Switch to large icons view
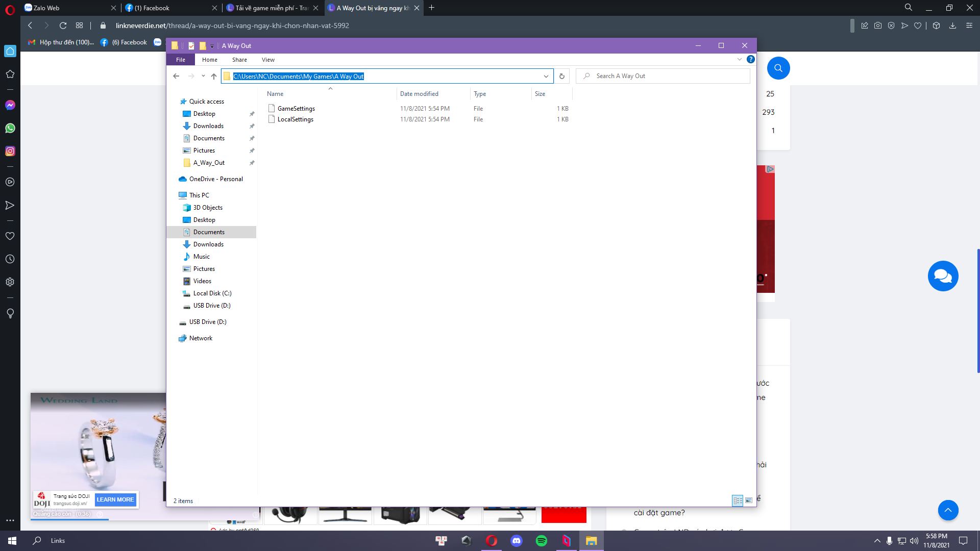 749,500
